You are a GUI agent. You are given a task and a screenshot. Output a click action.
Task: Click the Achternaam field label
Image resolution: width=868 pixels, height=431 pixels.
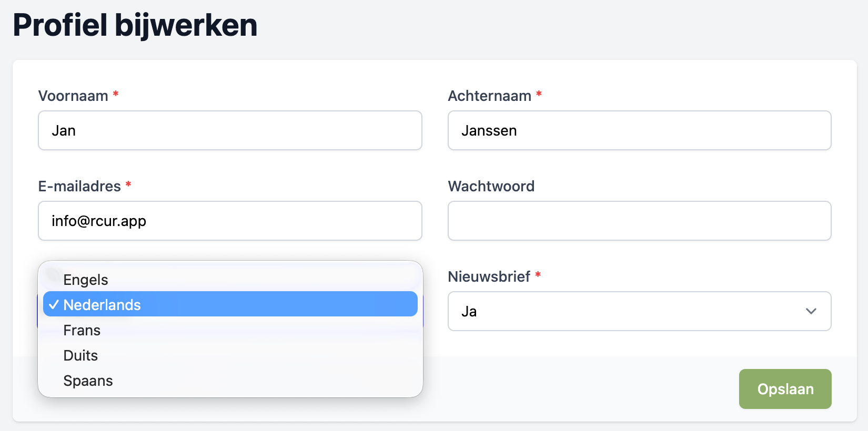489,96
